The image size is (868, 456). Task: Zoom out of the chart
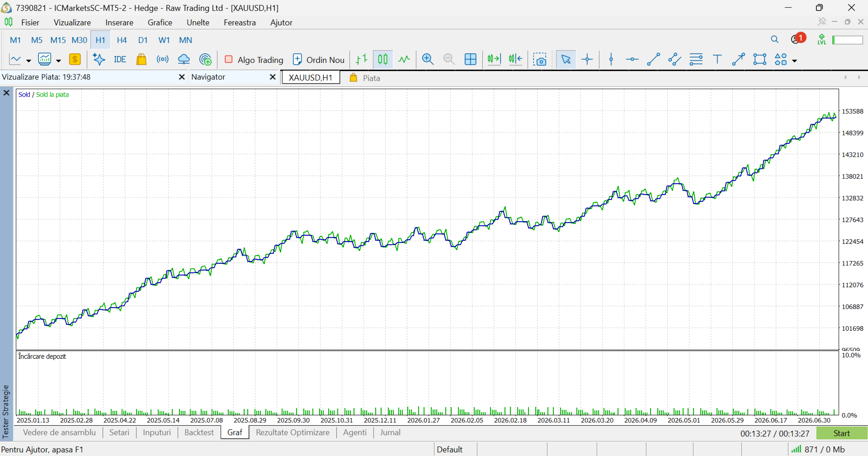tap(449, 59)
